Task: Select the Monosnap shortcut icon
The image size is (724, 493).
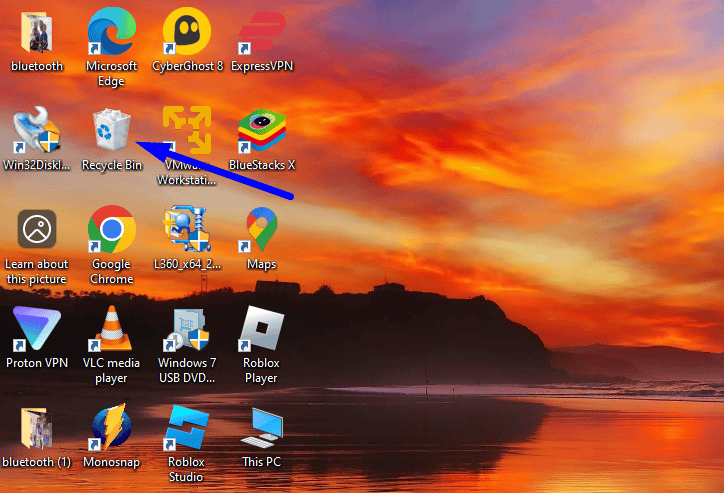Action: click(111, 429)
